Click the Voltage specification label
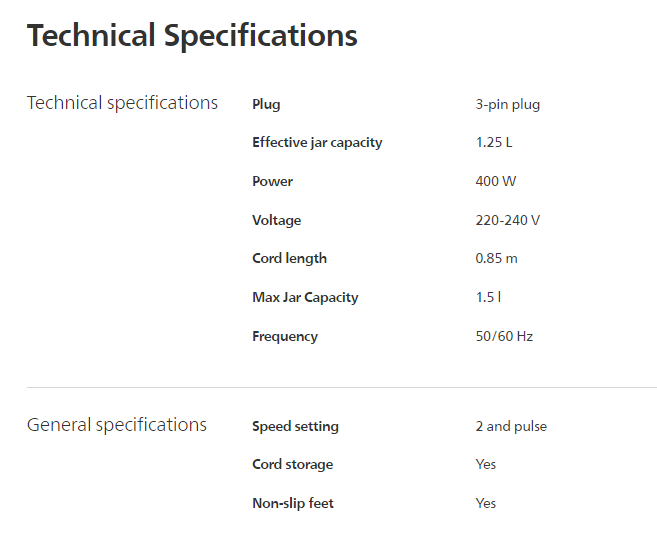 coord(276,220)
